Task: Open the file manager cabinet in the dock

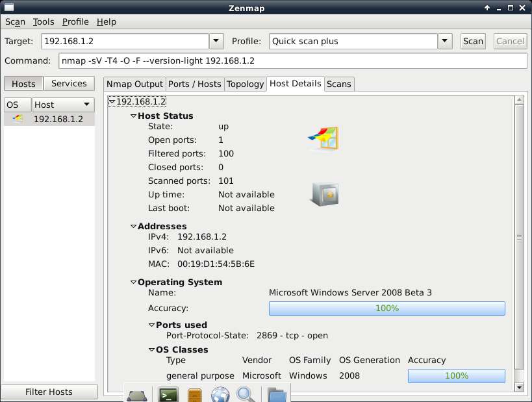Action: click(195, 395)
